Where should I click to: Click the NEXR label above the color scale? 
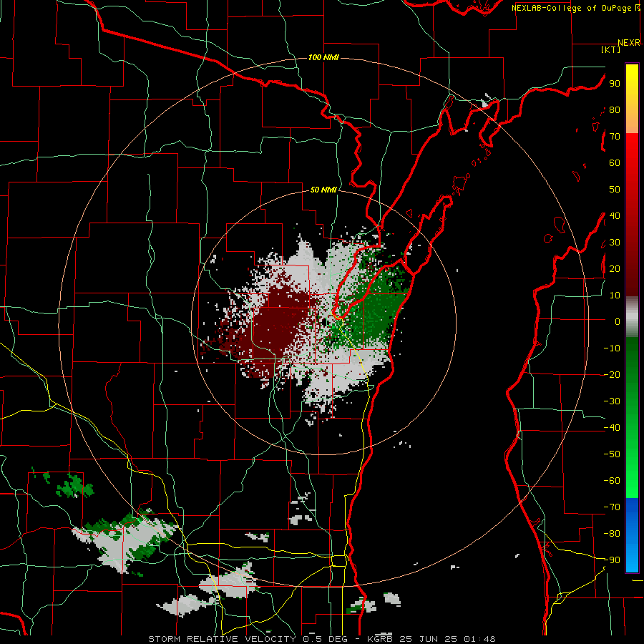tap(629, 43)
